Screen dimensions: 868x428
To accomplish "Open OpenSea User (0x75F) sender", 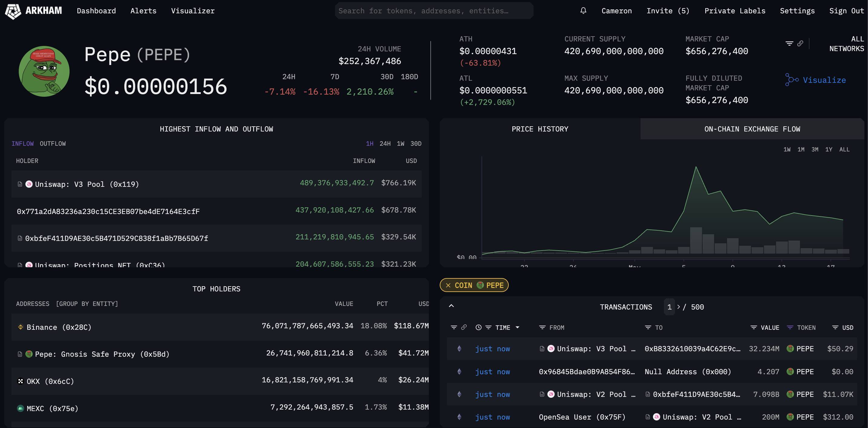I will 582,417.
